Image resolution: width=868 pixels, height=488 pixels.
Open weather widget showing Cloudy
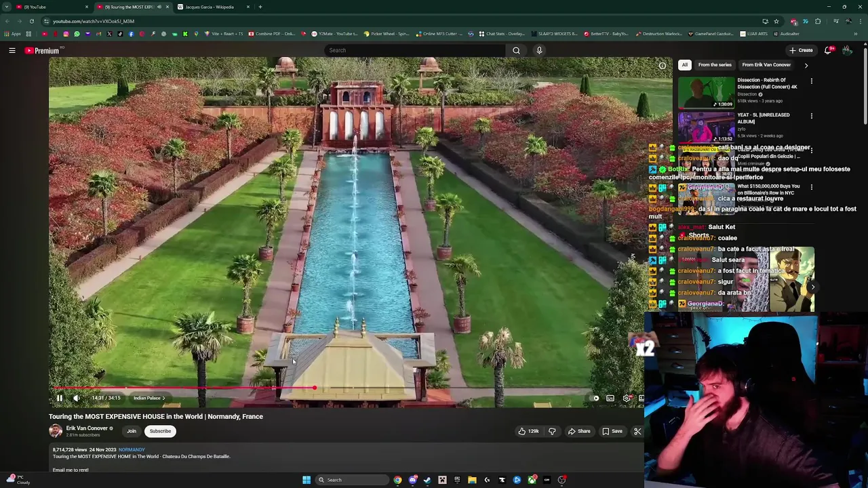pyautogui.click(x=17, y=480)
